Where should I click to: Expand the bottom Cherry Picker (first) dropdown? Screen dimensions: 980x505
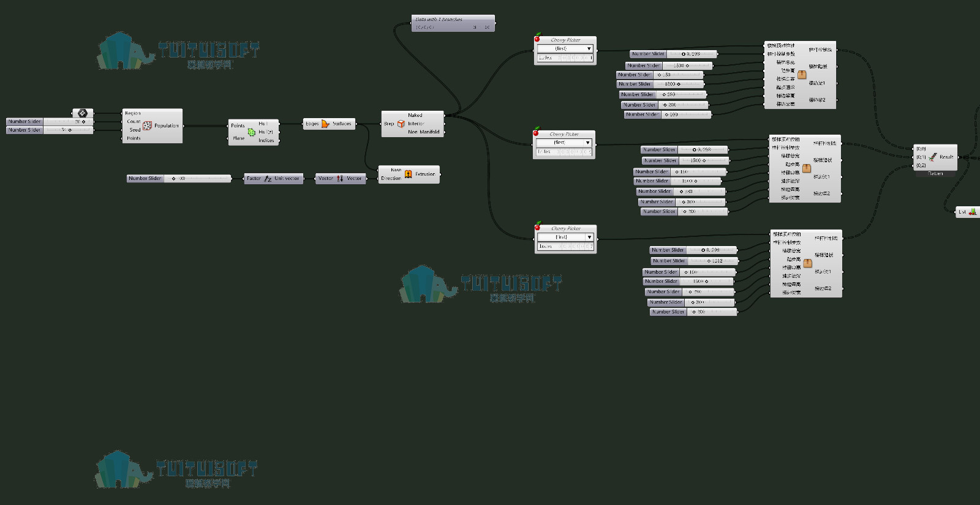565,237
